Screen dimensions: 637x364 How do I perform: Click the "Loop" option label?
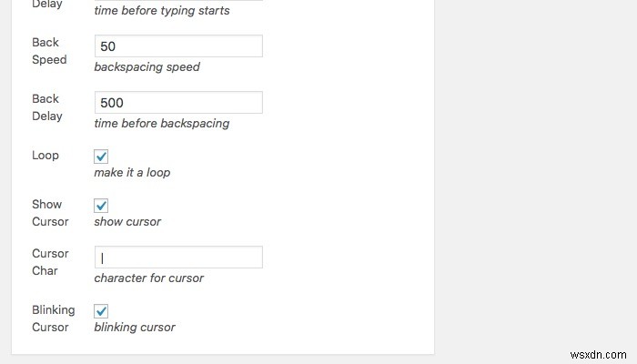[x=45, y=156]
